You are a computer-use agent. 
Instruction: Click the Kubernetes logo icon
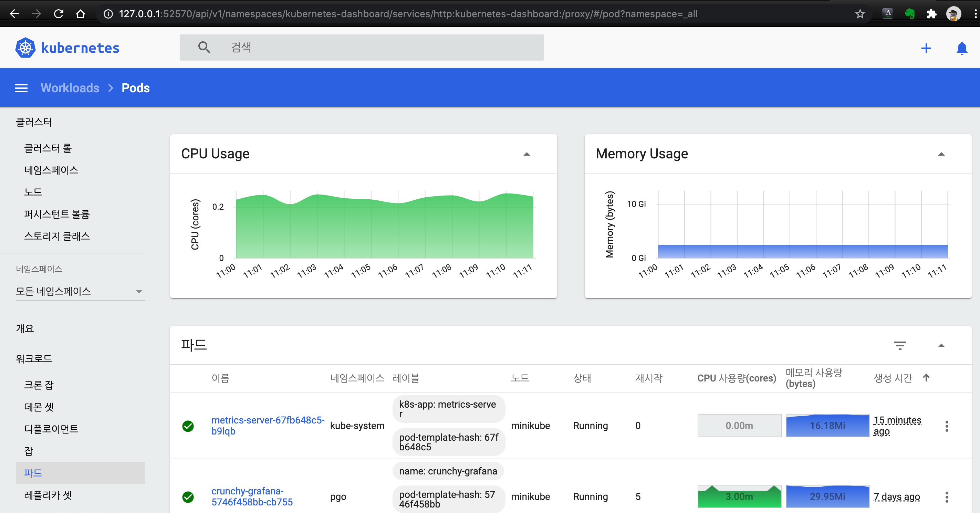pyautogui.click(x=25, y=48)
